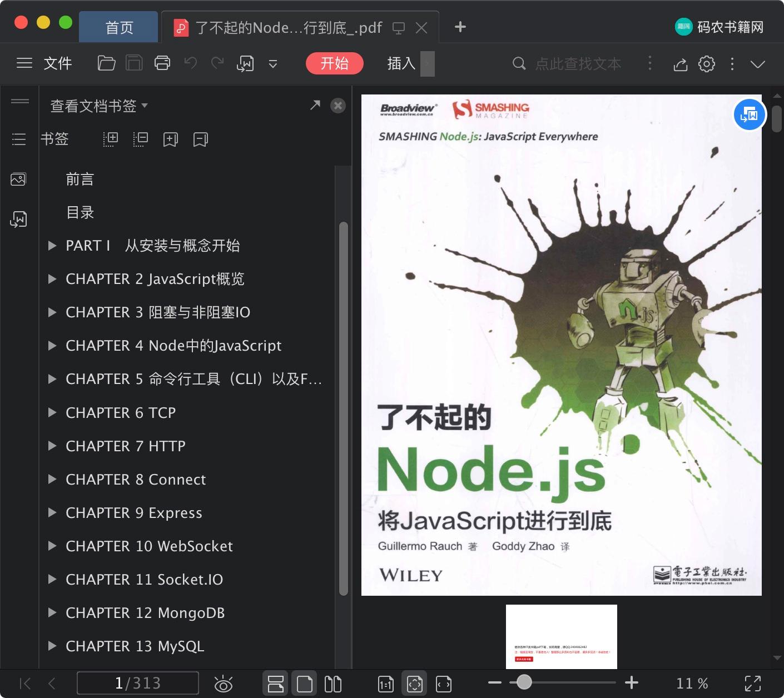Viewport: 784px width, 698px height.
Task: Jump to CHAPTER 9 Express bookmark
Action: coord(134,512)
